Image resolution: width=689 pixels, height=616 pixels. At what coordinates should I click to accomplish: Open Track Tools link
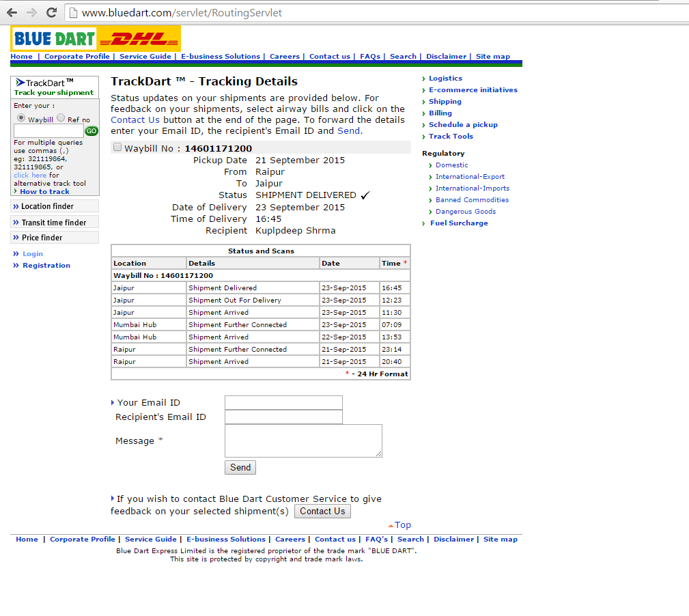[x=451, y=136]
